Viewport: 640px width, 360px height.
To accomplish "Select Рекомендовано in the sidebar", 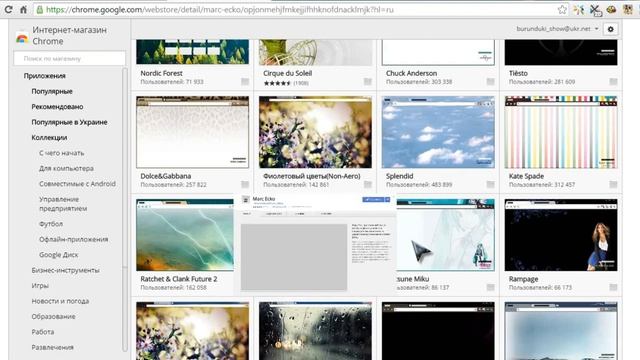I will 57,107.
